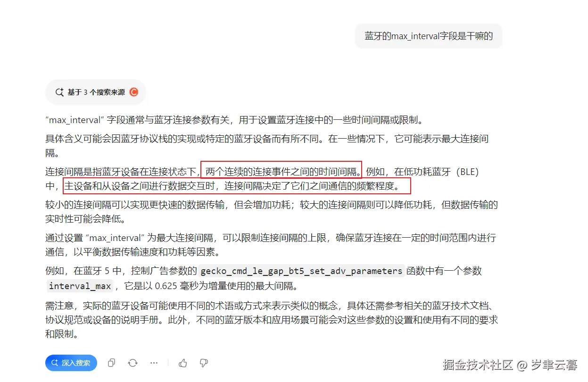588x382 pixels.
Task: Click the orange C source icon
Action: pos(134,92)
